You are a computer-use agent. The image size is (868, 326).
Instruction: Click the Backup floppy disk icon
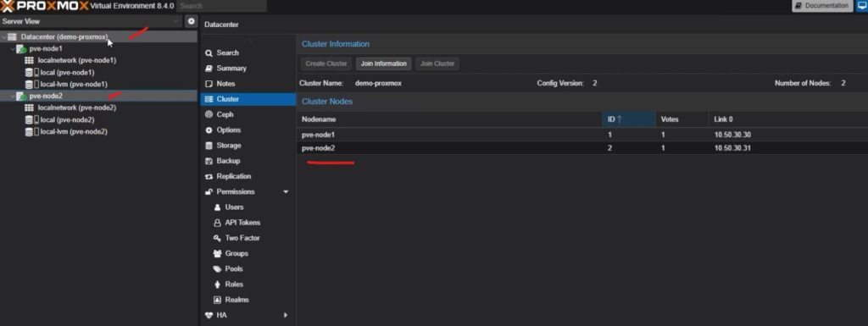[209, 162]
